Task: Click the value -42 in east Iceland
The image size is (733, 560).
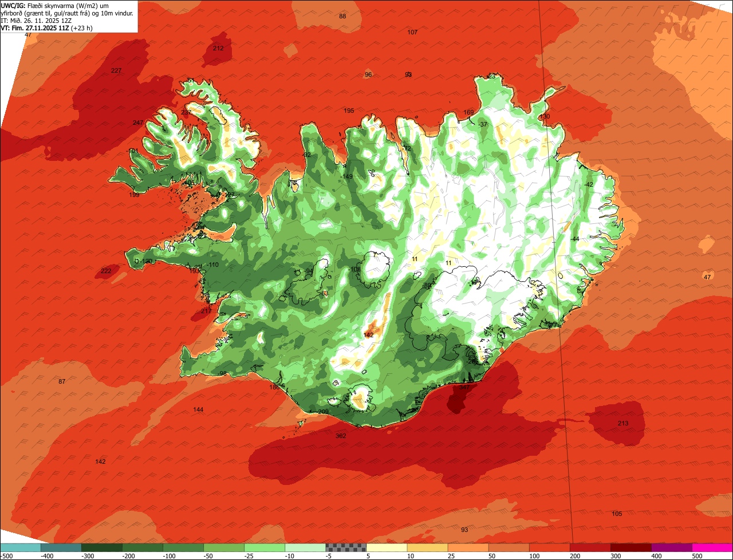Action: [588, 184]
